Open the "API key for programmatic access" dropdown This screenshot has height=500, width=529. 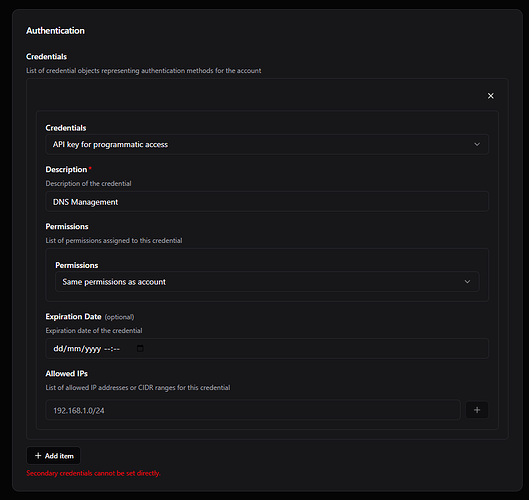[x=267, y=144]
